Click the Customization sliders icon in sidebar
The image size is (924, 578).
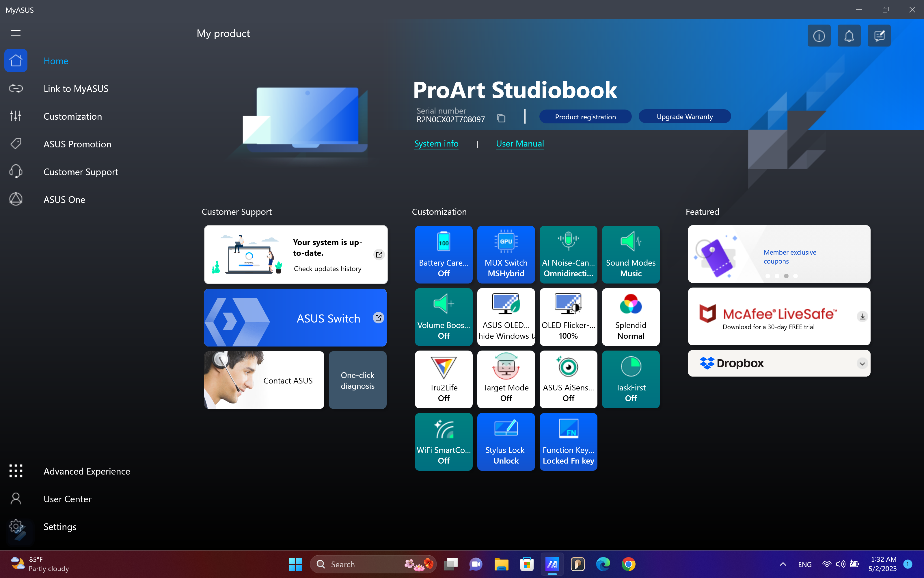pos(16,116)
